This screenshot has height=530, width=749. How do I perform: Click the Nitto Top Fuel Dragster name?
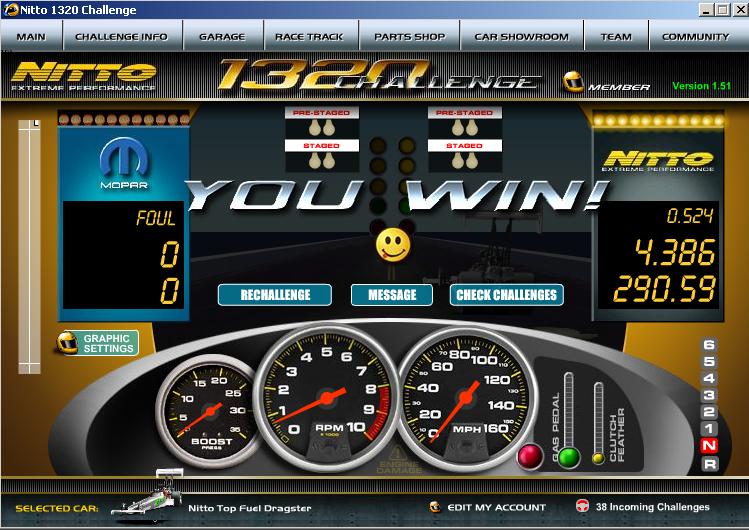click(x=249, y=508)
